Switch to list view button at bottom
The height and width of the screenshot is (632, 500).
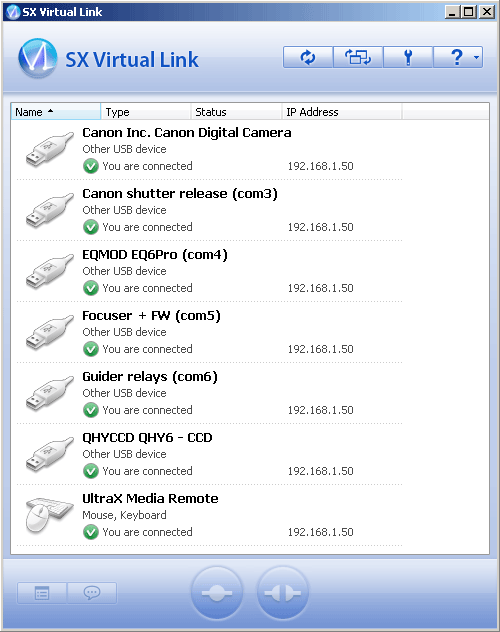coord(42,593)
